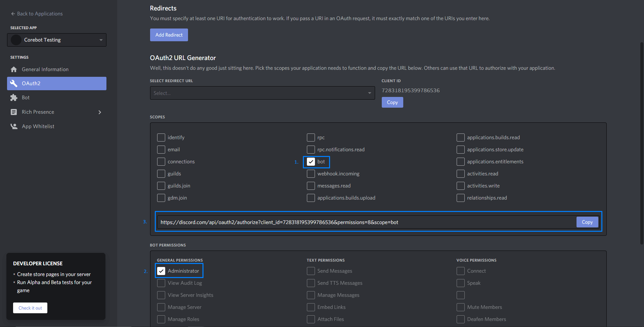Go back to Applications
Image resolution: width=644 pixels, height=327 pixels.
tap(37, 14)
